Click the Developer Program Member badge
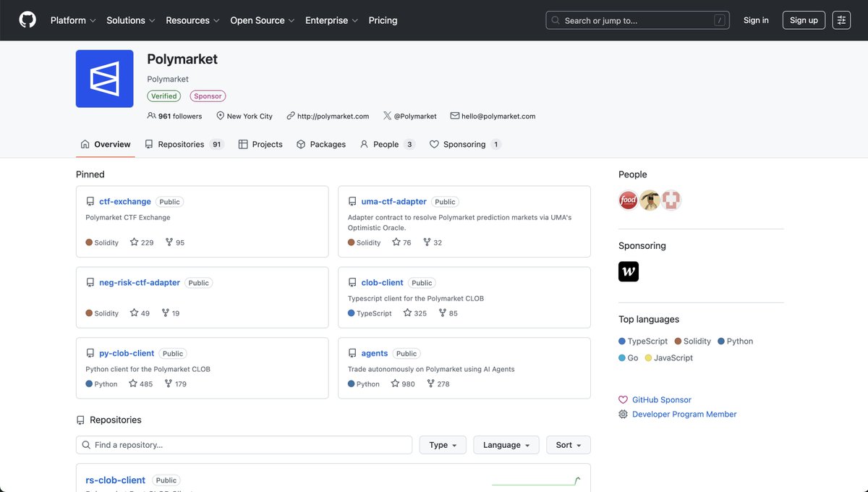This screenshot has height=492, width=868. pos(678,415)
